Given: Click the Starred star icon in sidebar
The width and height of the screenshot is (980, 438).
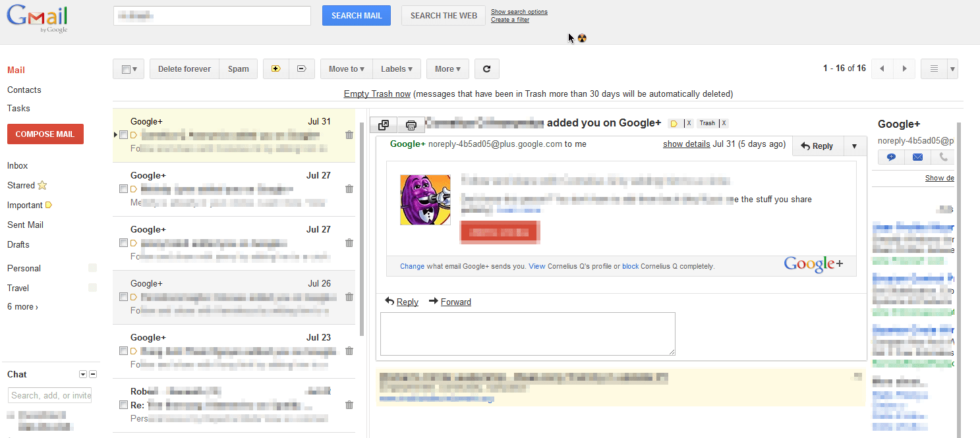Looking at the screenshot, I should tap(42, 186).
